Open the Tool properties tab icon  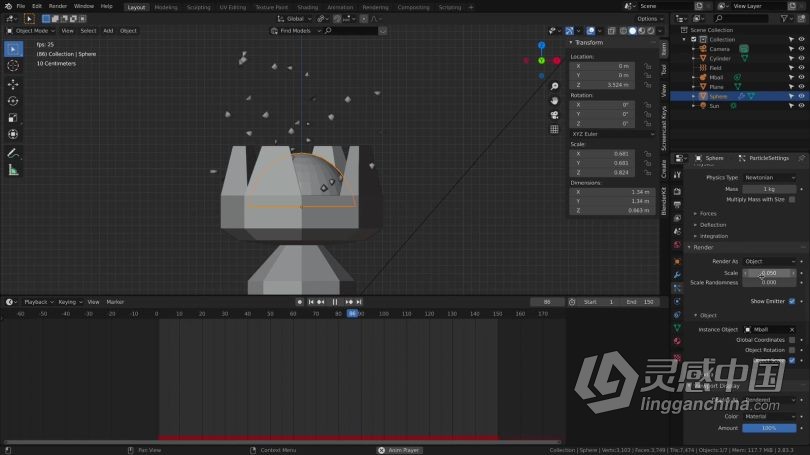(677, 175)
